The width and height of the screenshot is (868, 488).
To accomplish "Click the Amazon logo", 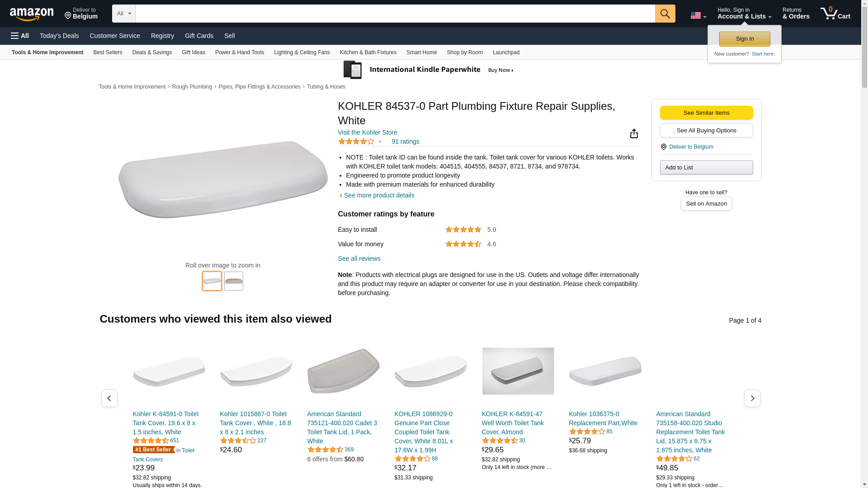I will tap(32, 14).
